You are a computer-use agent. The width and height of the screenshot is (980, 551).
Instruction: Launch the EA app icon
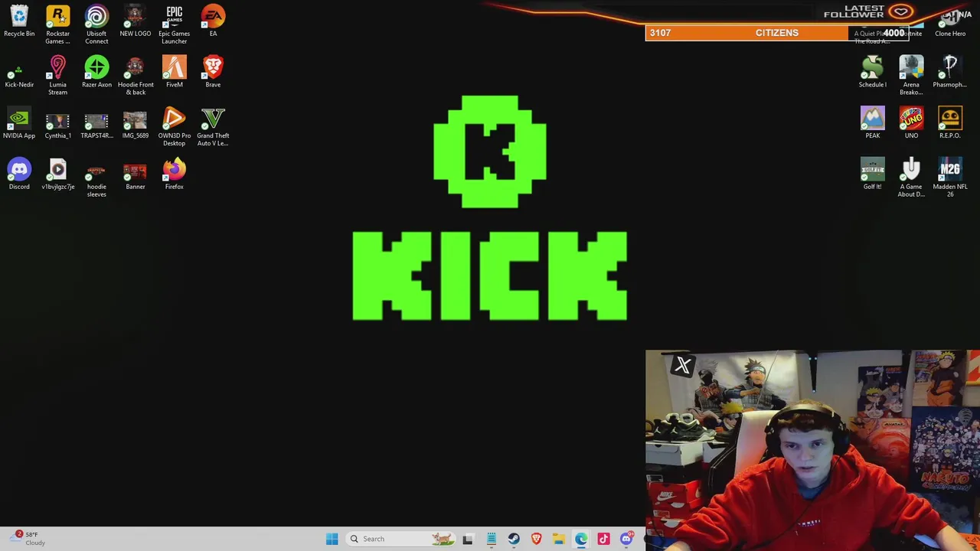[x=213, y=21]
